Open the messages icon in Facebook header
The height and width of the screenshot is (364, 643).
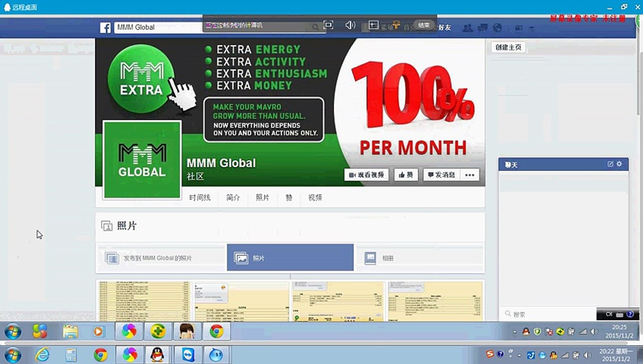pos(483,28)
